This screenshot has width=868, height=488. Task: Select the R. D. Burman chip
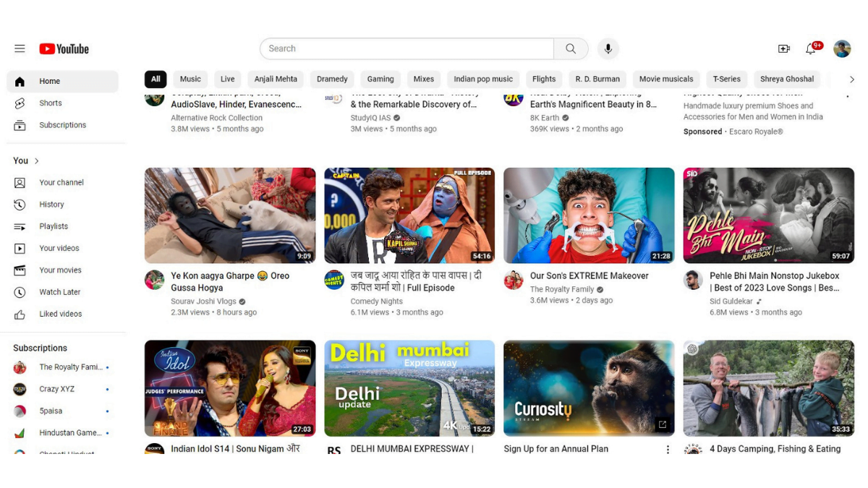597,80
